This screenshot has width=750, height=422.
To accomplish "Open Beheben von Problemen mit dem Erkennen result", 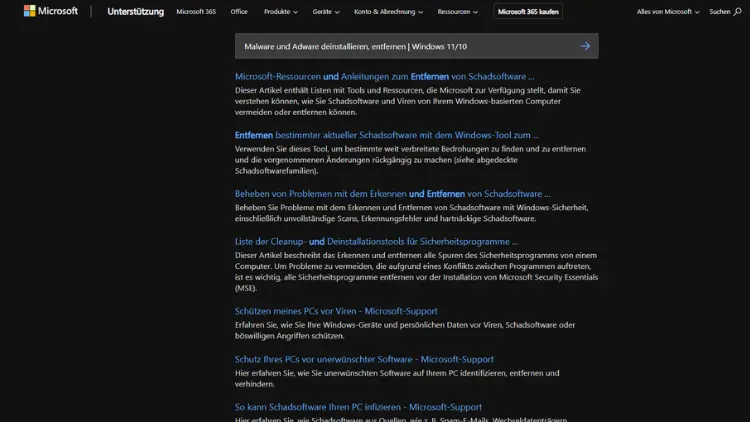I will click(392, 194).
